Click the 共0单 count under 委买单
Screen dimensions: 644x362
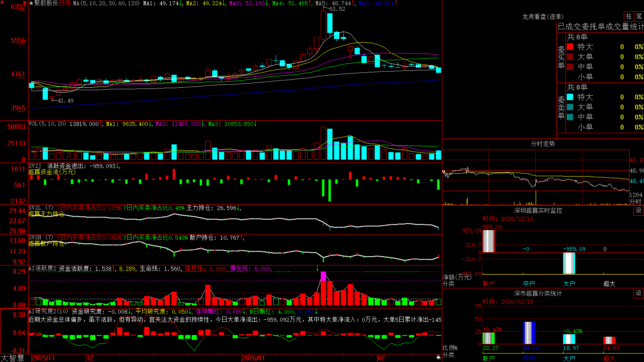click(x=577, y=37)
